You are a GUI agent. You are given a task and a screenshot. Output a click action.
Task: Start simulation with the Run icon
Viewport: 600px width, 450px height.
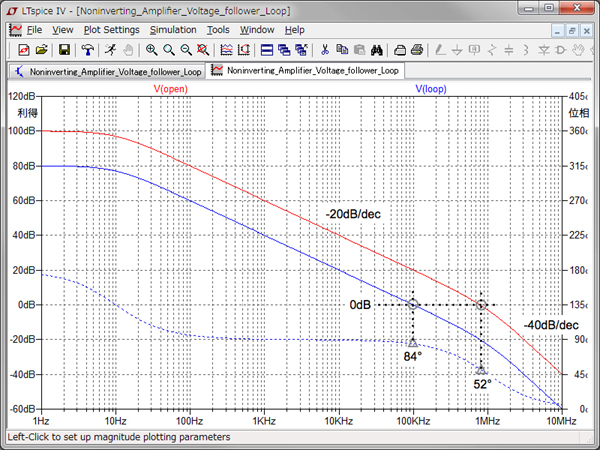coord(111,49)
